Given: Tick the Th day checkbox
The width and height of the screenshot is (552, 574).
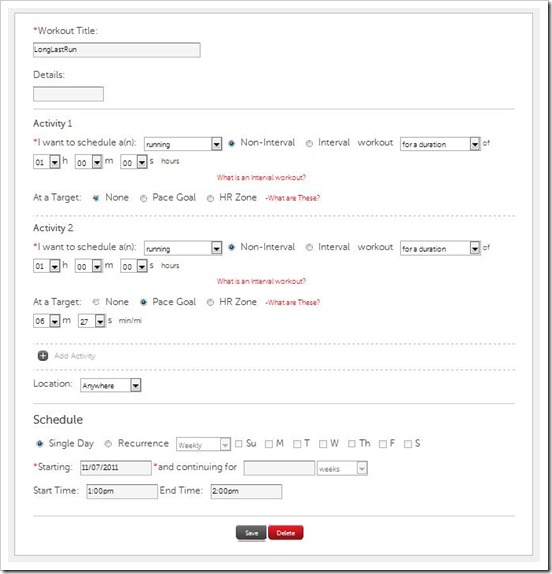Looking at the screenshot, I should [352, 444].
